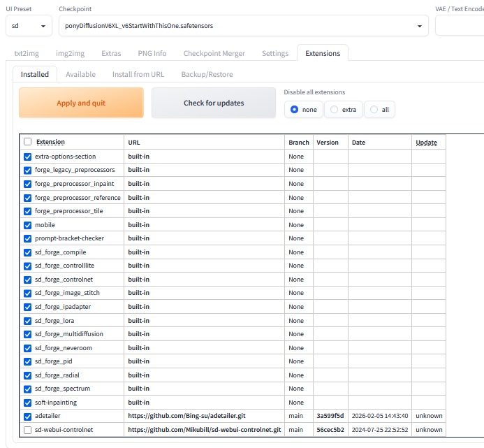Open the Available extensions sub-tab
The height and width of the screenshot is (448, 484).
[80, 75]
